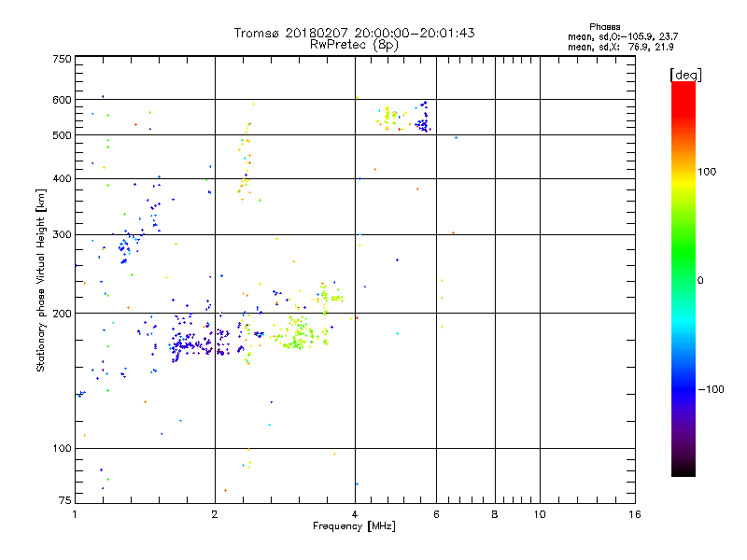Select the "mean, sd,O:-105.9, 23.7" line

pos(623,36)
